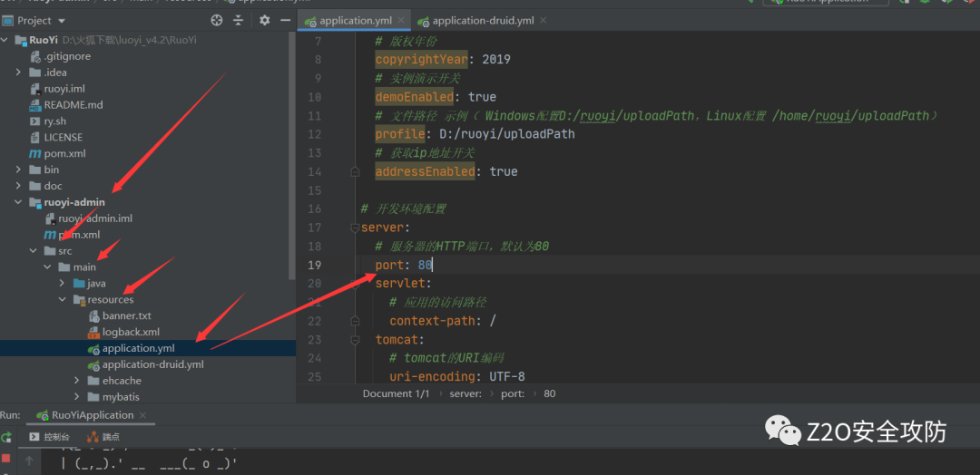The height and width of the screenshot is (475, 980).
Task: Click the locate/select opened file target icon
Action: 216,20
